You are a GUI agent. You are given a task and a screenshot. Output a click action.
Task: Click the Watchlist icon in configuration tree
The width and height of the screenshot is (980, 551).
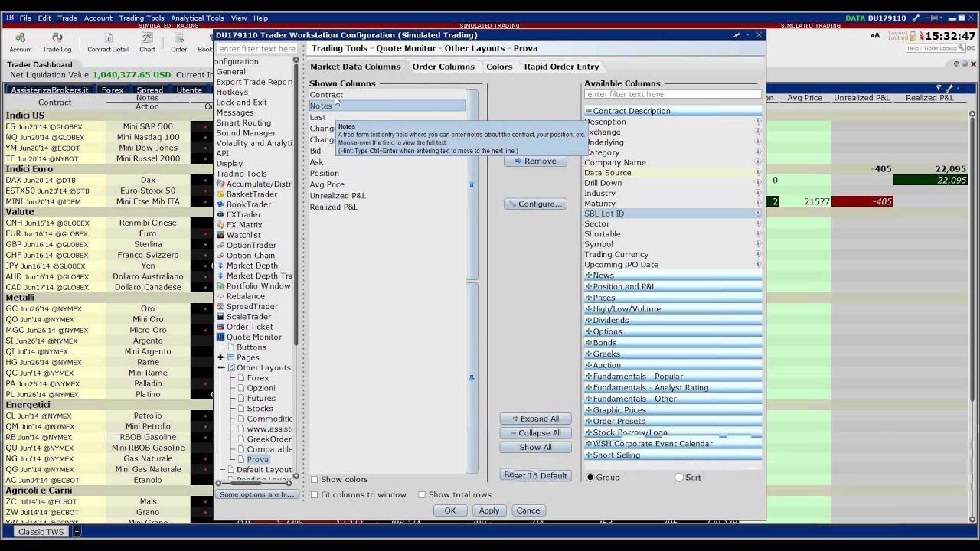(x=220, y=235)
